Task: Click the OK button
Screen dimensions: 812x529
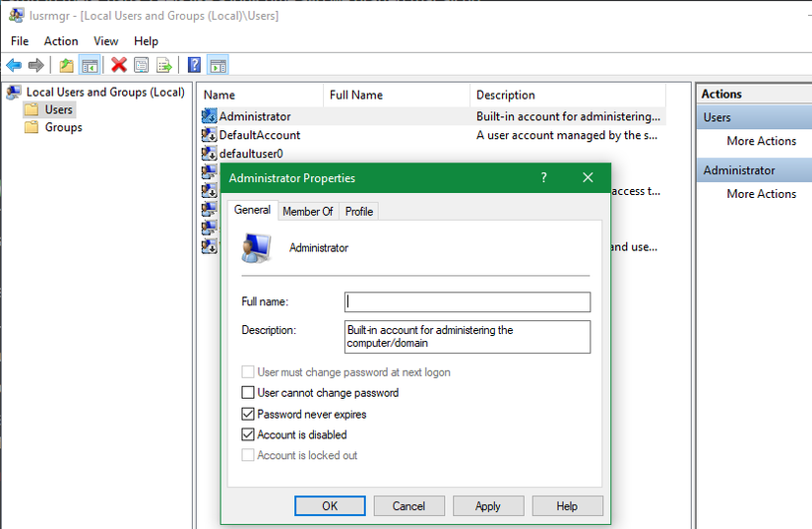Action: tap(330, 505)
